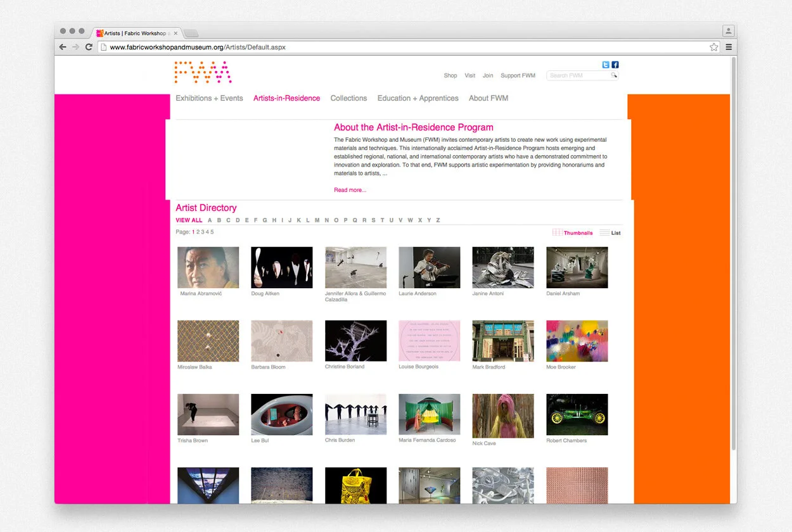Open Chris Burden thumbnail
The height and width of the screenshot is (532, 792).
pyautogui.click(x=355, y=414)
